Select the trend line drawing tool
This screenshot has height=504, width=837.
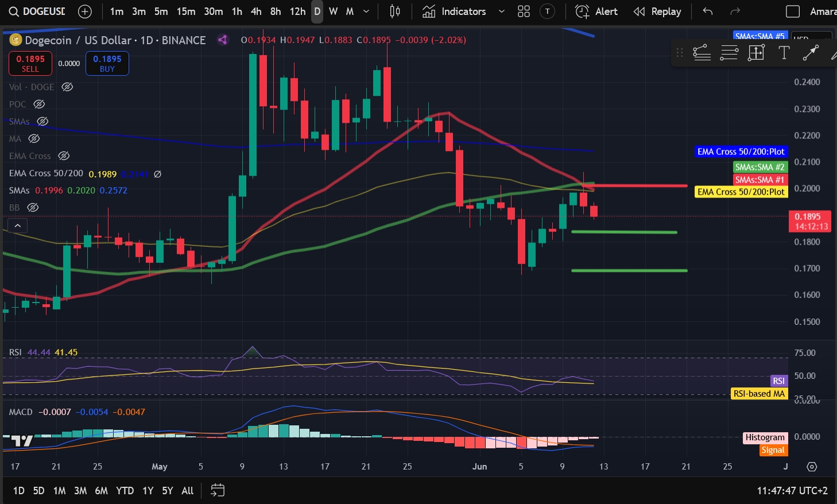[x=810, y=53]
